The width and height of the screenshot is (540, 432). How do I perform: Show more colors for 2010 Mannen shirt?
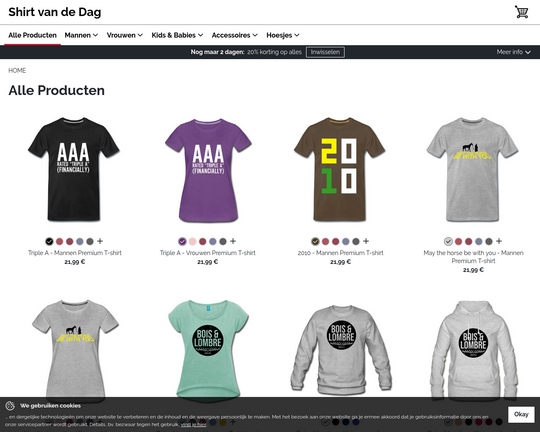[x=366, y=241]
